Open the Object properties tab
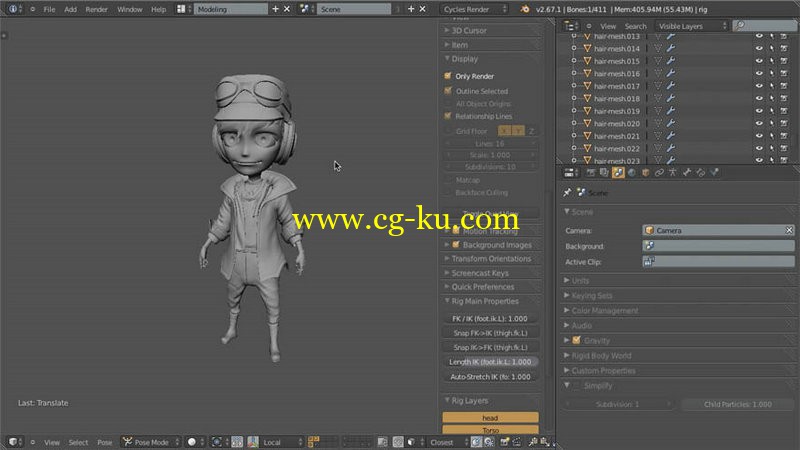The width and height of the screenshot is (800, 450). (645, 173)
